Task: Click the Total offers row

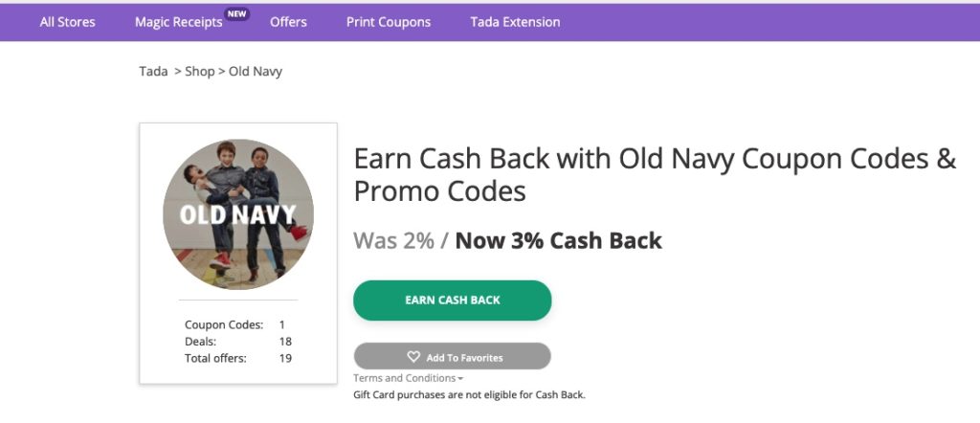Action: click(x=237, y=358)
